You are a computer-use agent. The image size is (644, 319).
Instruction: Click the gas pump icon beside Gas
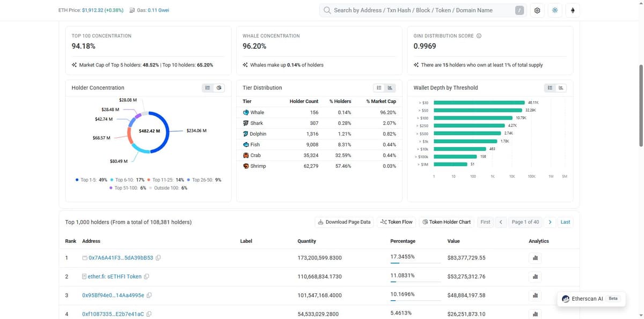[x=133, y=10]
